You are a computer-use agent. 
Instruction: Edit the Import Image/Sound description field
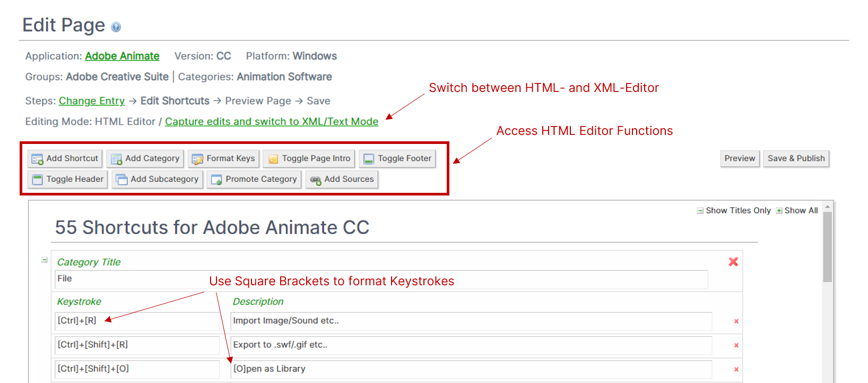(471, 321)
